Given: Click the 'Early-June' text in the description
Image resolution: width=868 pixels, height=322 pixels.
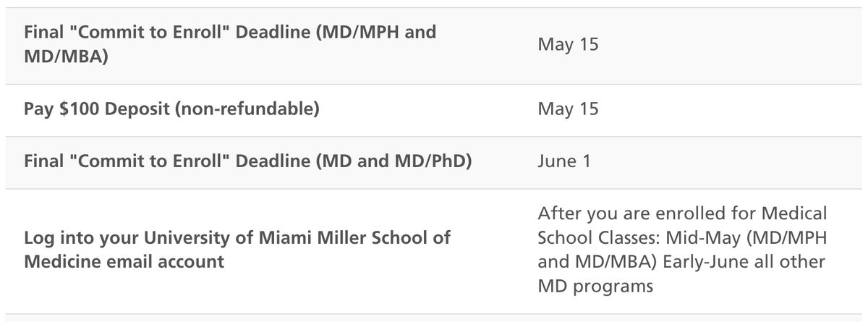Looking at the screenshot, I should point(692,262).
